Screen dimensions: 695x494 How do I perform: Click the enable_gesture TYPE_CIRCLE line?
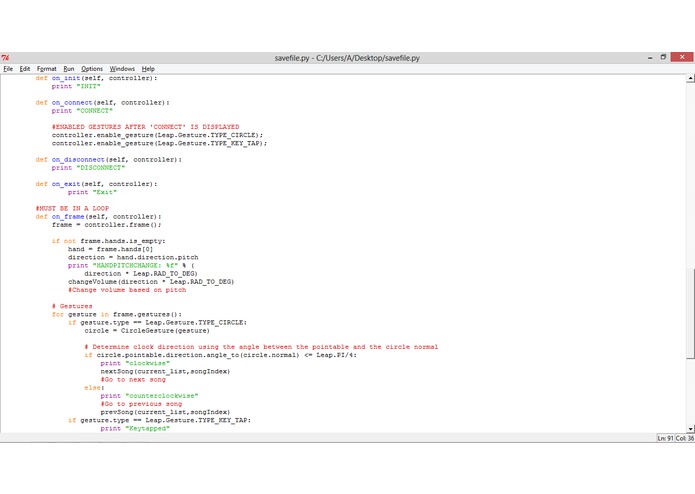157,135
